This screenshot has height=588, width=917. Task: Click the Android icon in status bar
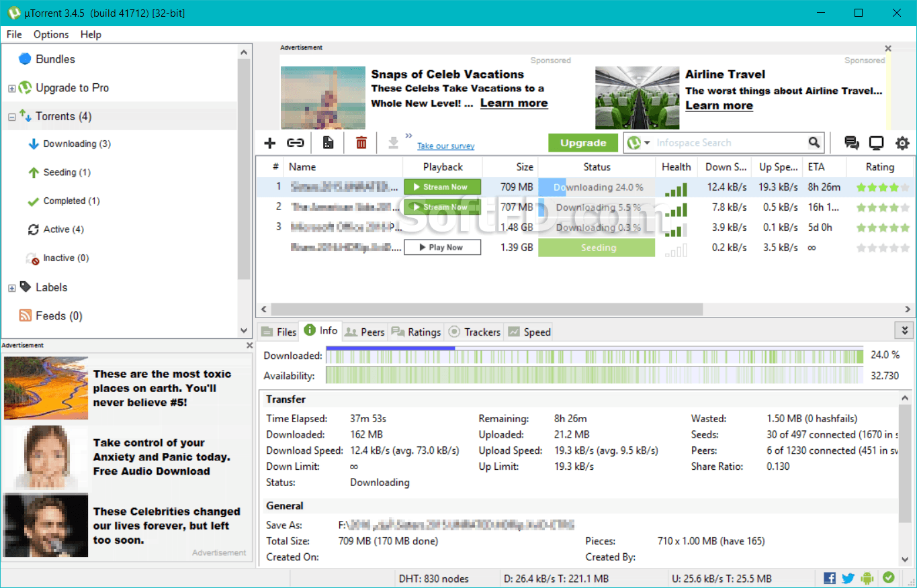pyautogui.click(x=868, y=578)
